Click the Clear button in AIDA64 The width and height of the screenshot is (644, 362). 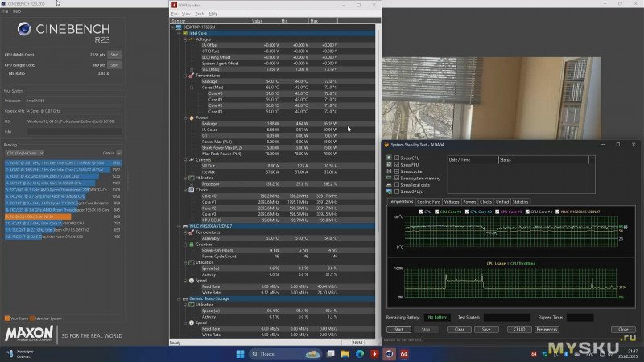(459, 330)
